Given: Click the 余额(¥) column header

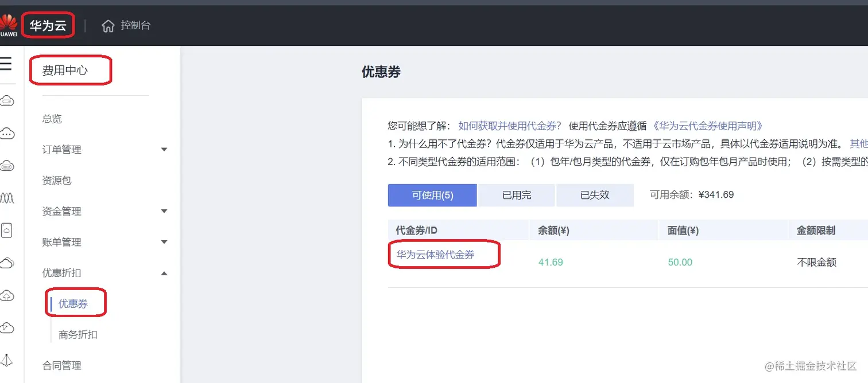Looking at the screenshot, I should [x=553, y=230].
